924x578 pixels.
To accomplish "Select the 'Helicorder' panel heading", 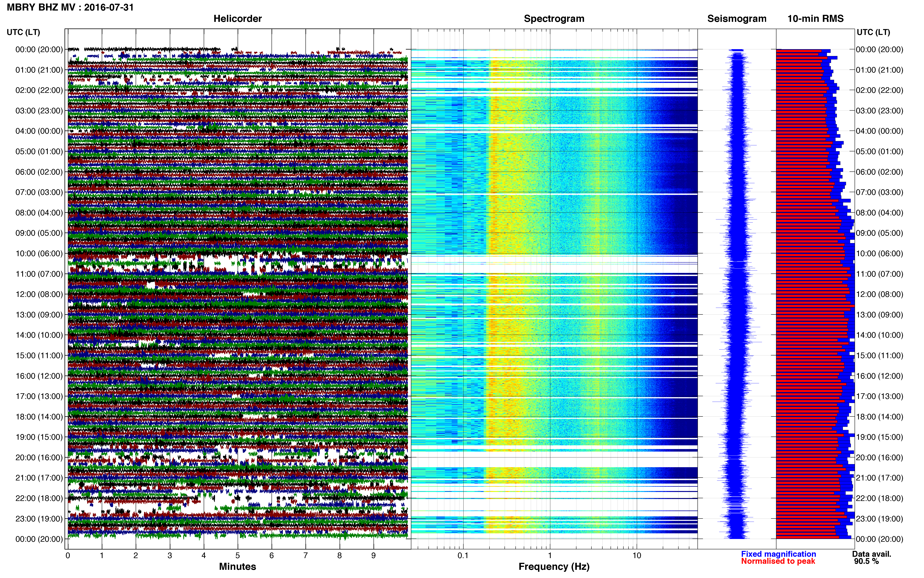I will 238,19.
